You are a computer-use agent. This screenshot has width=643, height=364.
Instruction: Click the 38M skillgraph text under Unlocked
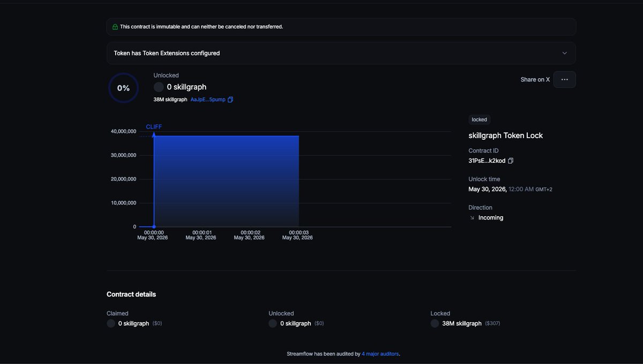click(x=170, y=100)
